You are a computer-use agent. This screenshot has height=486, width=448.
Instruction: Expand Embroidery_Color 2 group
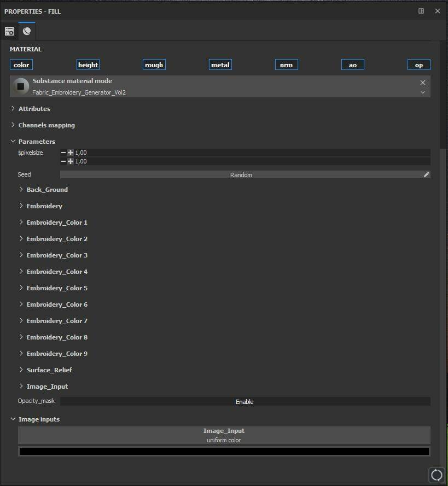click(21, 239)
